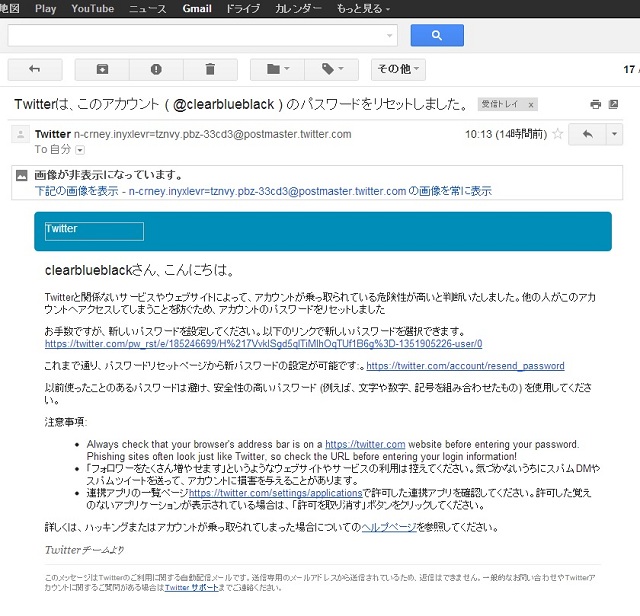Open the Twitter サポート link
Screen dimensions: 640x616
(191, 587)
